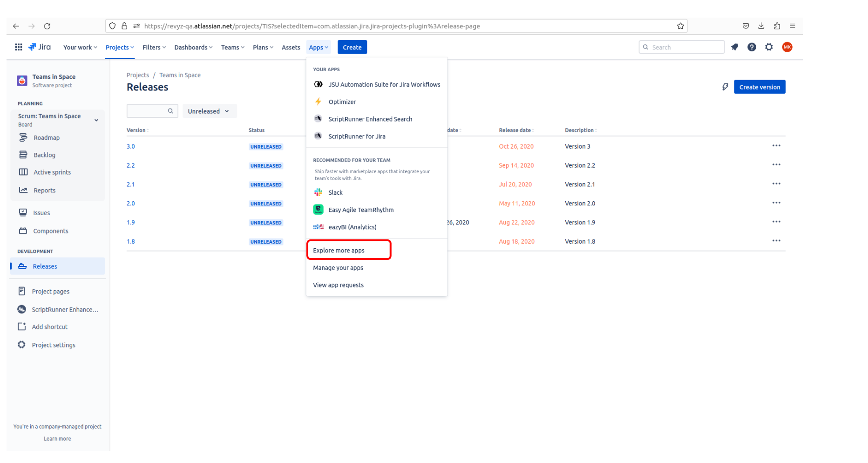
Task: Click the Learn more link
Action: [x=57, y=439]
